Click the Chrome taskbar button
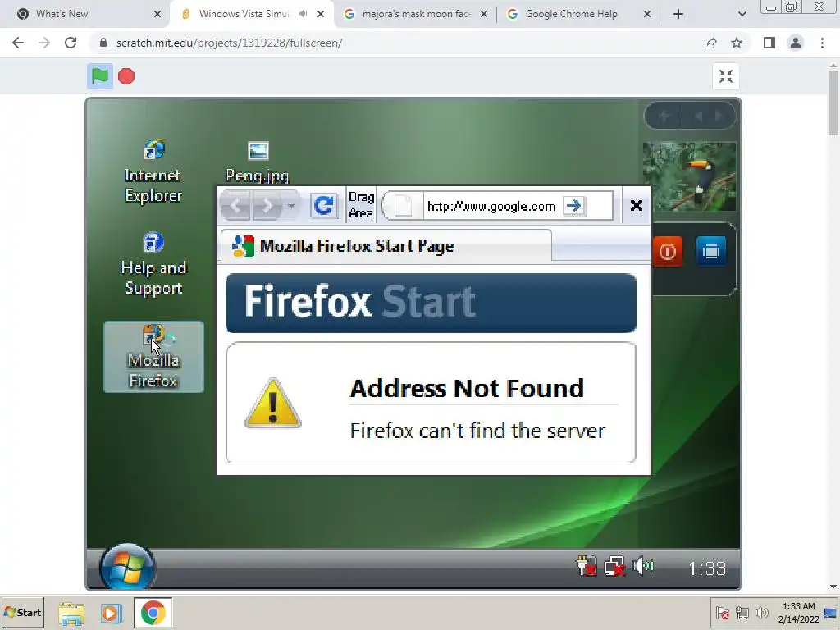 pos(153,613)
